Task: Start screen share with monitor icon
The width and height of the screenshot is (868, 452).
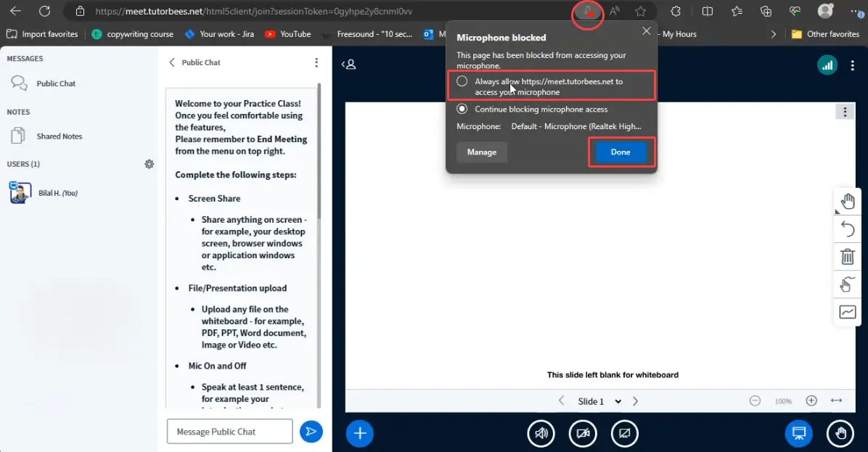Action: pyautogui.click(x=624, y=433)
